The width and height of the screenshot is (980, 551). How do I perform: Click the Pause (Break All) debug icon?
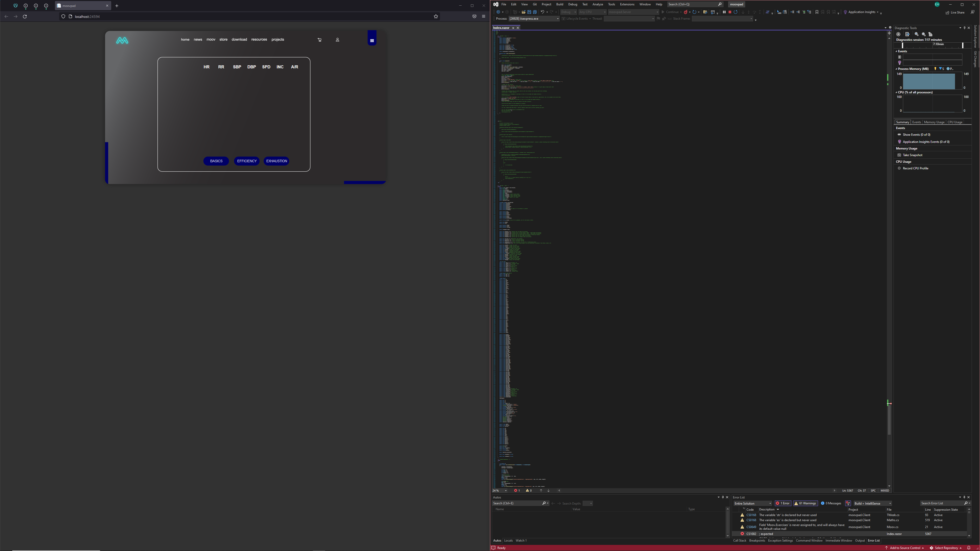724,12
